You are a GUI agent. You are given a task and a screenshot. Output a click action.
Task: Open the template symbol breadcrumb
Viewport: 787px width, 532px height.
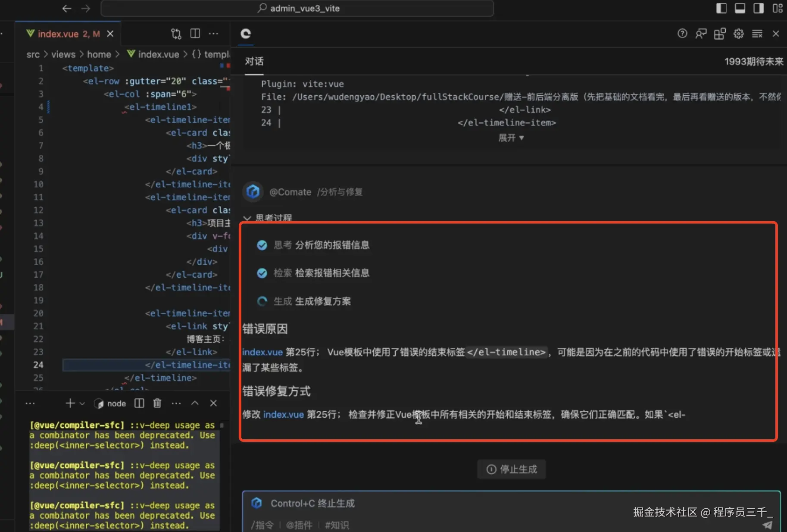(x=211, y=54)
